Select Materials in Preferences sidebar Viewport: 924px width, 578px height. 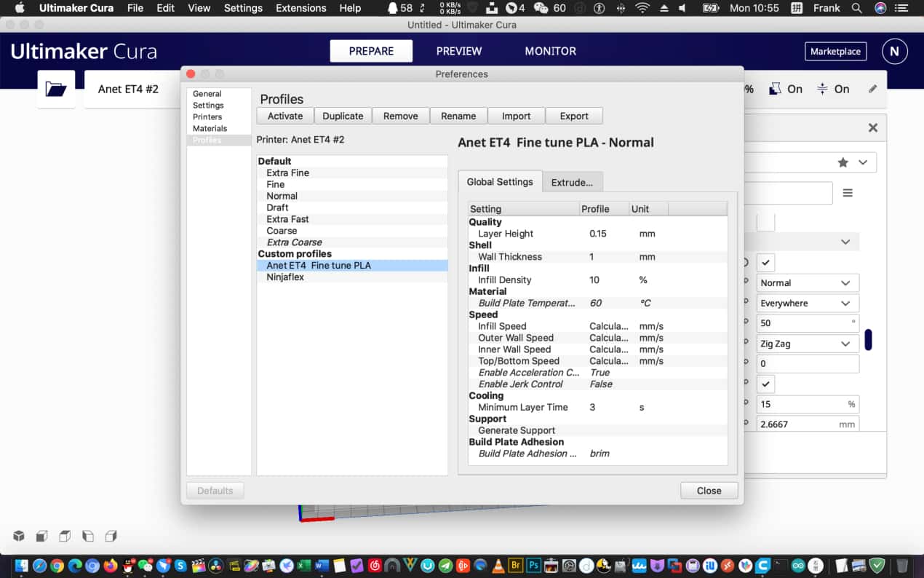pos(210,129)
